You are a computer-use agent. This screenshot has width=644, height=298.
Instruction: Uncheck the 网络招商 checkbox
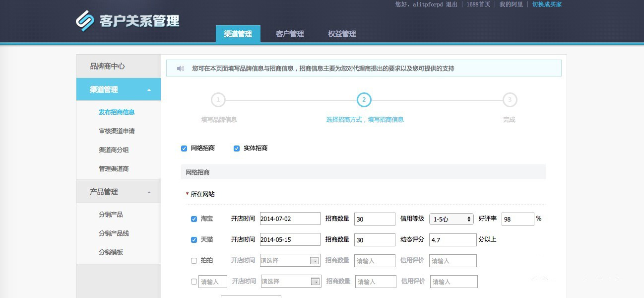click(x=184, y=149)
